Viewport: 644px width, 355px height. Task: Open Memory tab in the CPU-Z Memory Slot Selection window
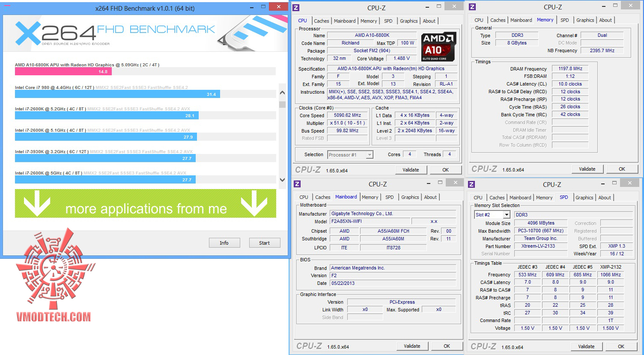(x=544, y=198)
